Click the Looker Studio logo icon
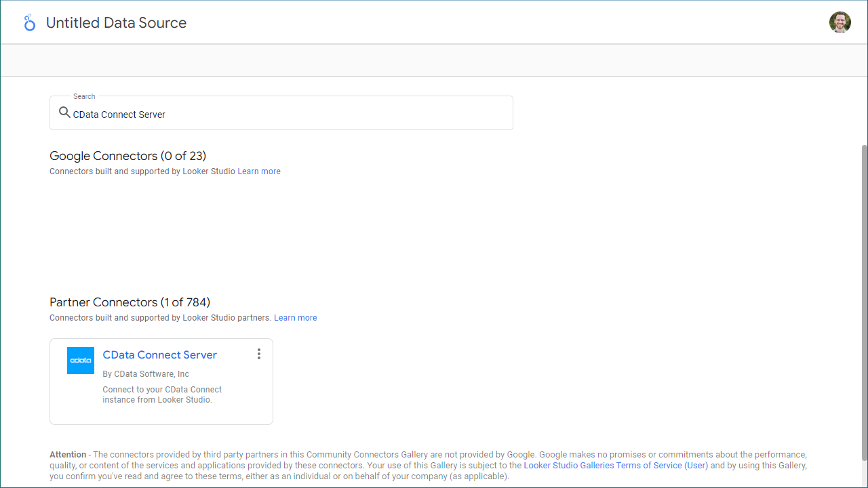This screenshot has width=868, height=488. (29, 22)
